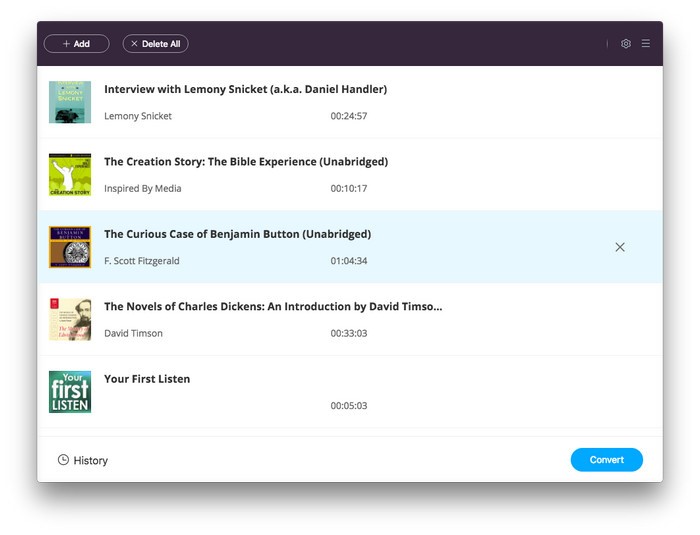Click the Add button

pos(76,44)
